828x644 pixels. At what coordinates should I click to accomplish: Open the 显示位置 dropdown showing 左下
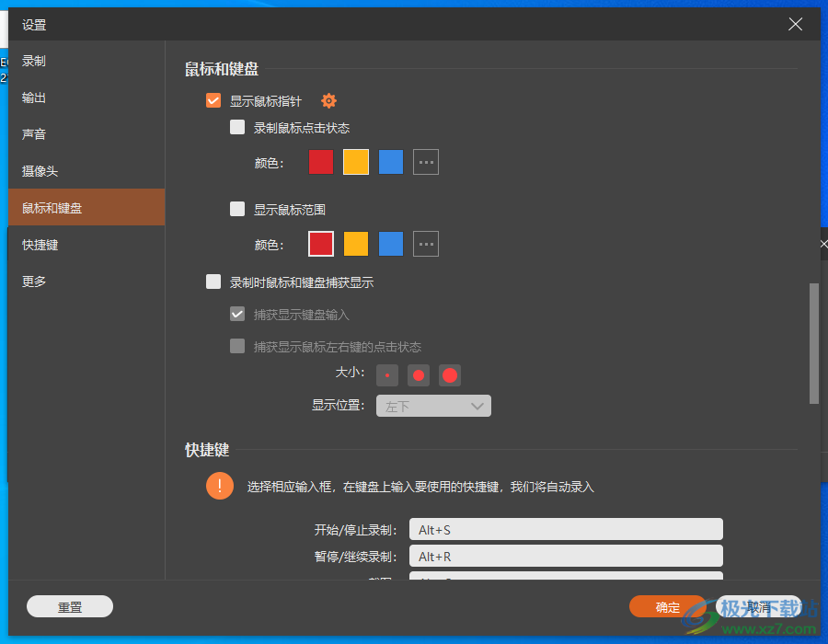pos(433,406)
